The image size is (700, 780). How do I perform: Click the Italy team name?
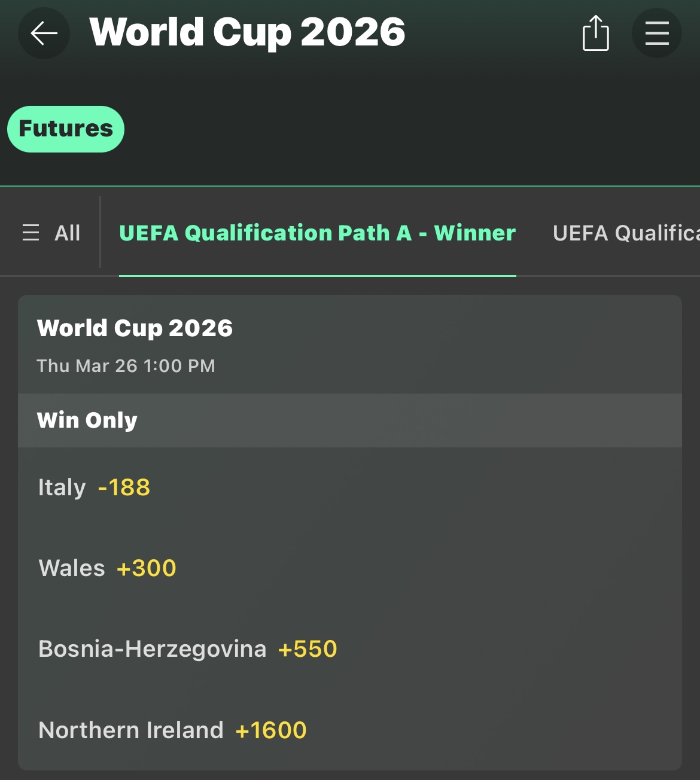[x=62, y=487]
